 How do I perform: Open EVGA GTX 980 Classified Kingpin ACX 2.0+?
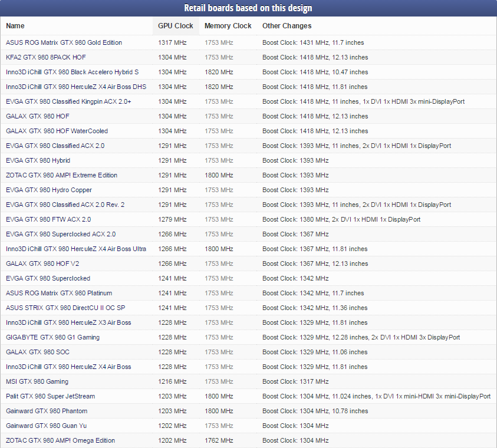pos(68,101)
